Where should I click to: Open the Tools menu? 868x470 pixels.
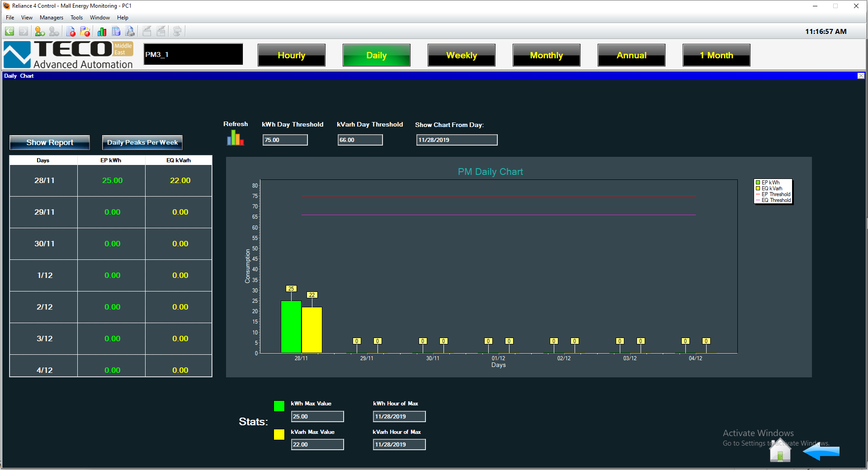point(76,18)
